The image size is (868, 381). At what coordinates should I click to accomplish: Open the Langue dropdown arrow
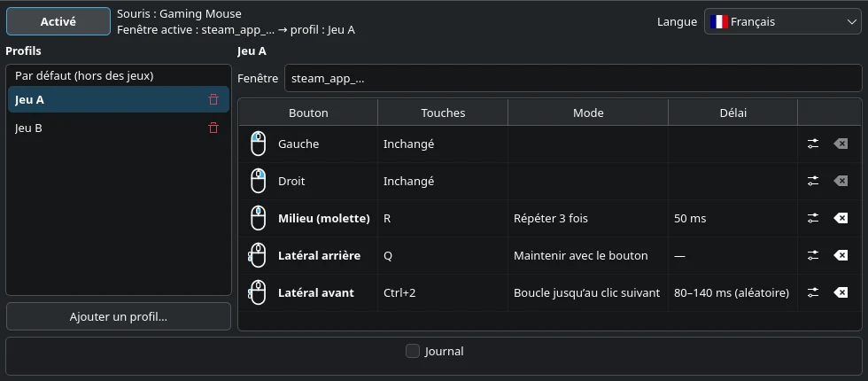[851, 22]
